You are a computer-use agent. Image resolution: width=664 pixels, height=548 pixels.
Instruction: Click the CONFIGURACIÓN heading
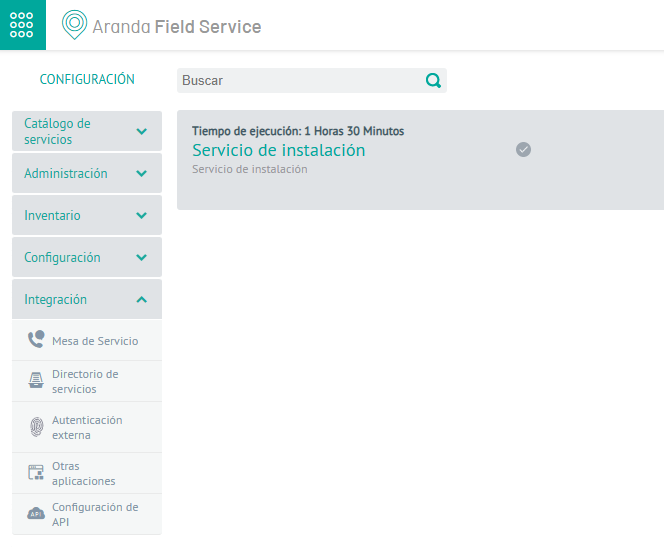(87, 79)
